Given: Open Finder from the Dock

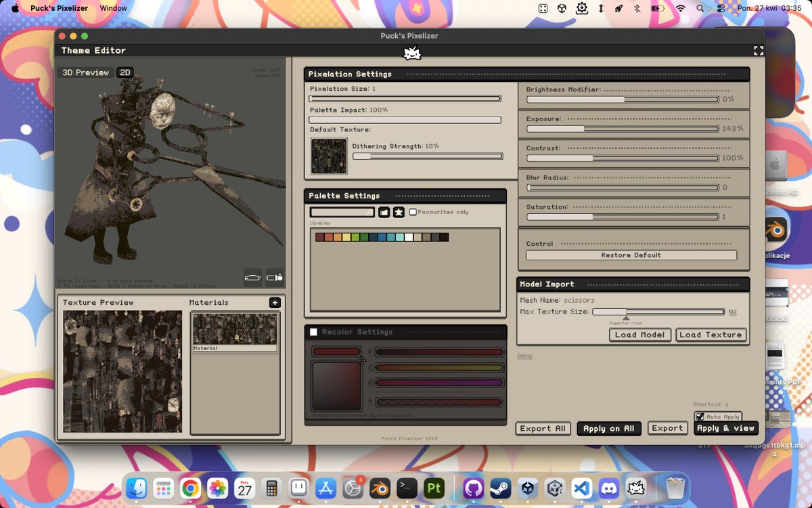Looking at the screenshot, I should click(137, 488).
